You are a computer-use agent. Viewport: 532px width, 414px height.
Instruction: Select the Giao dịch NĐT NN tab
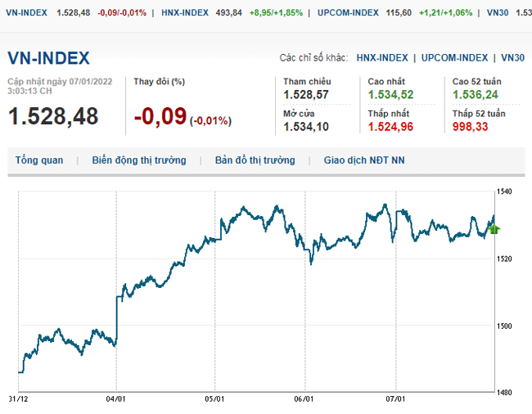pos(364,160)
